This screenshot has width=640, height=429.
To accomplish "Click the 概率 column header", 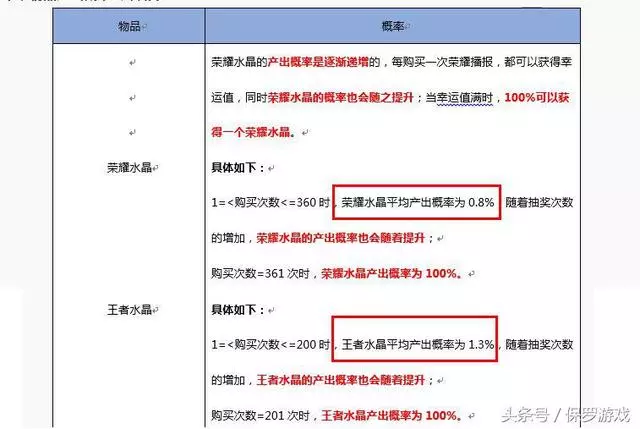I will [393, 27].
